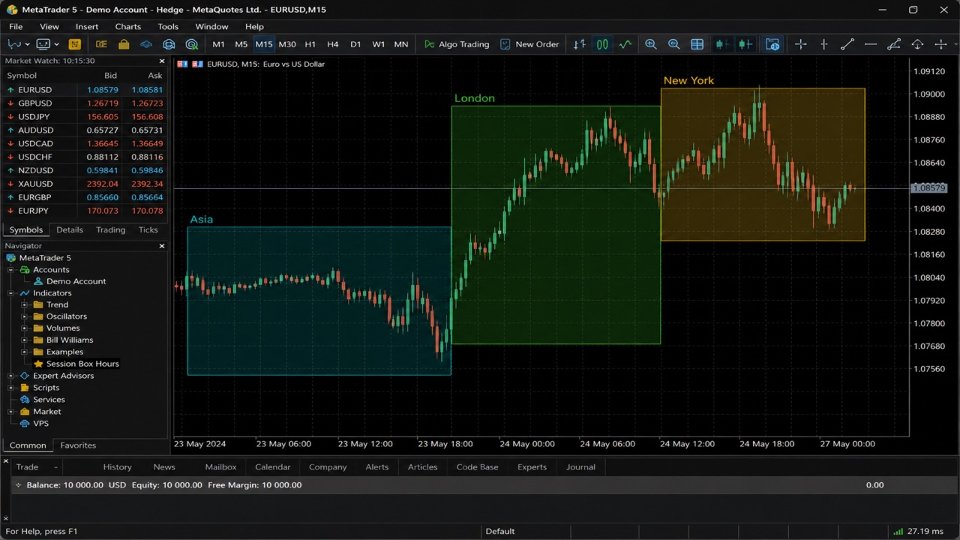Close the Navigator panel
The height and width of the screenshot is (540, 960).
coord(162,246)
